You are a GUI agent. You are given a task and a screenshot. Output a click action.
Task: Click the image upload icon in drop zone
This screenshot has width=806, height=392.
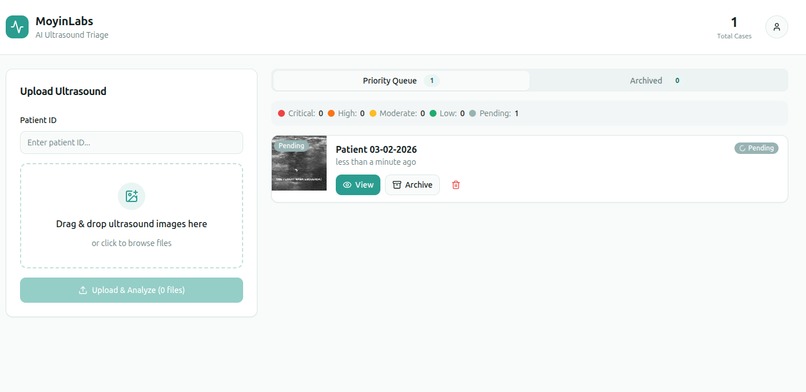tap(132, 196)
